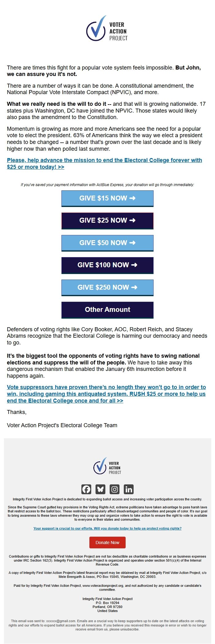Open the Bluesky butterfly icon

100,488
